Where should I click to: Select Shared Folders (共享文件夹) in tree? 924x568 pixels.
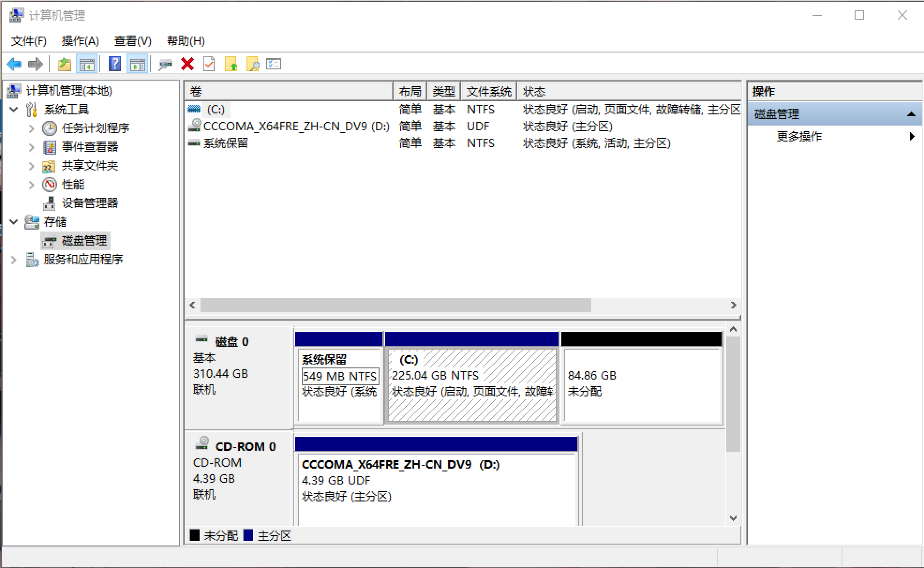coord(90,165)
